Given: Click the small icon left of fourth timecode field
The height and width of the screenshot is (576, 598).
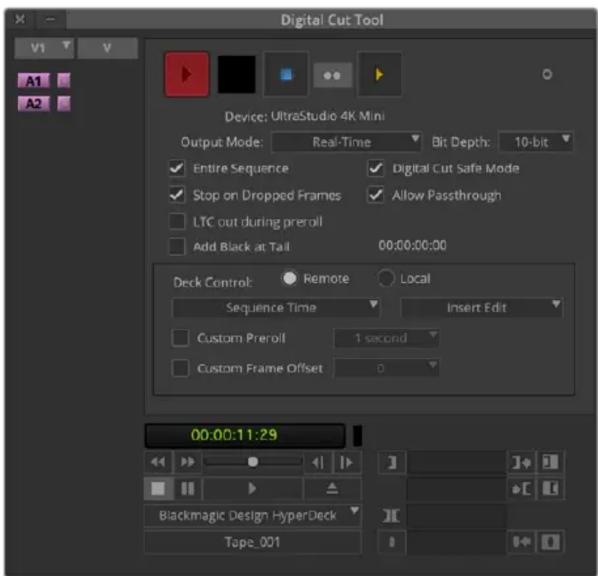Looking at the screenshot, I should (392, 542).
